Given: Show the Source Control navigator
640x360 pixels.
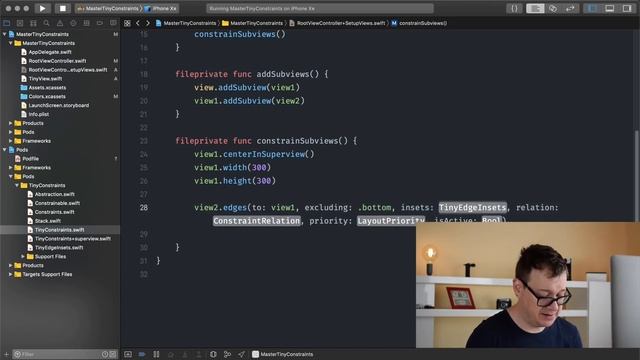Looking at the screenshot, I should 20,23.
